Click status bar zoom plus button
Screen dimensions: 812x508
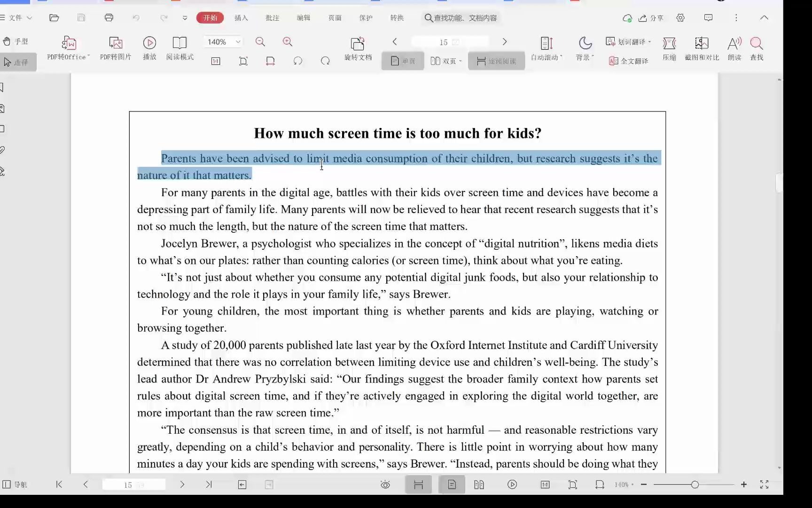point(744,484)
